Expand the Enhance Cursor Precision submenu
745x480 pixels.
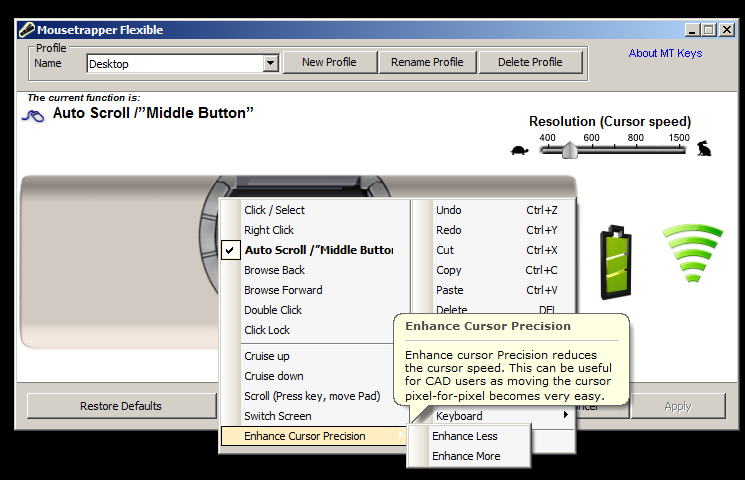pyautogui.click(x=314, y=436)
